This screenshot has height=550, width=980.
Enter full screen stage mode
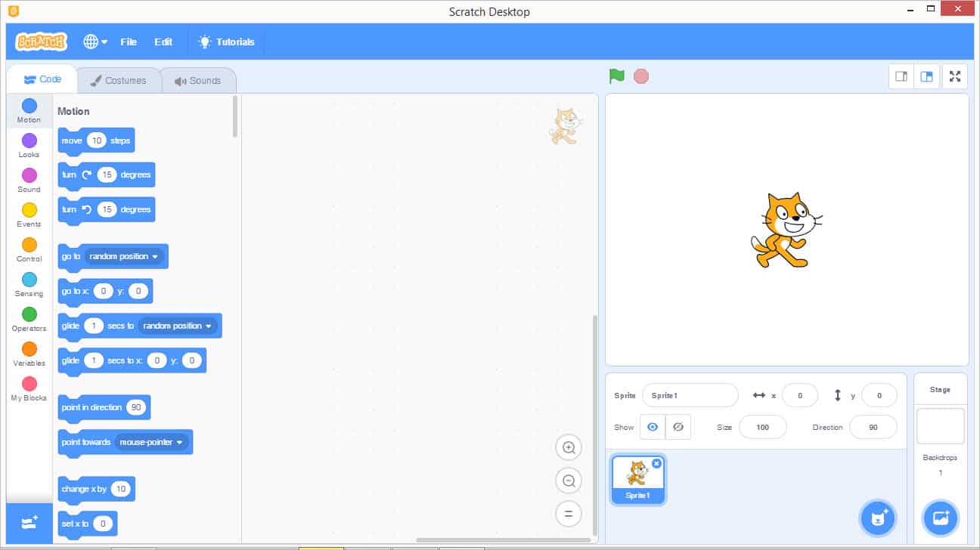point(955,76)
